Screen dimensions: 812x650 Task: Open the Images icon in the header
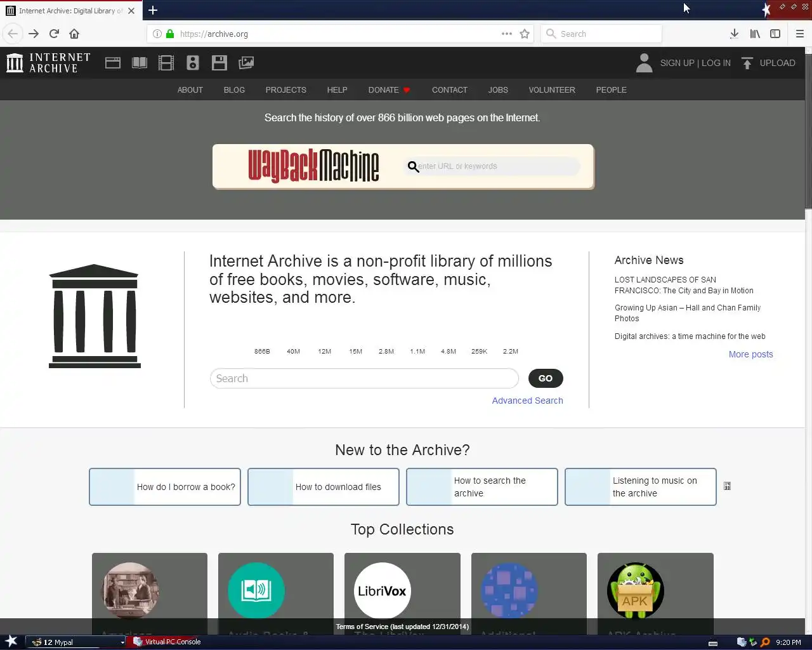[x=246, y=63]
